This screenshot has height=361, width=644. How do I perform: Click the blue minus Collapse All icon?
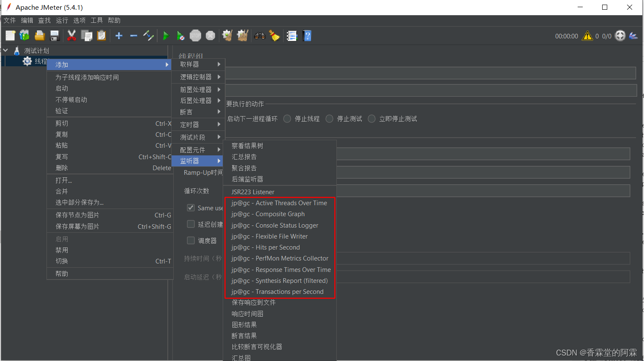pyautogui.click(x=134, y=36)
